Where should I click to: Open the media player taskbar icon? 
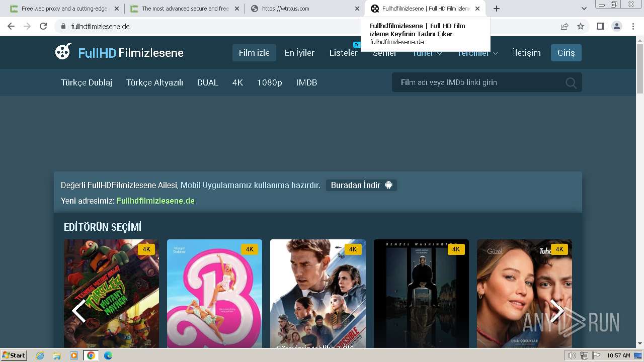(x=74, y=355)
